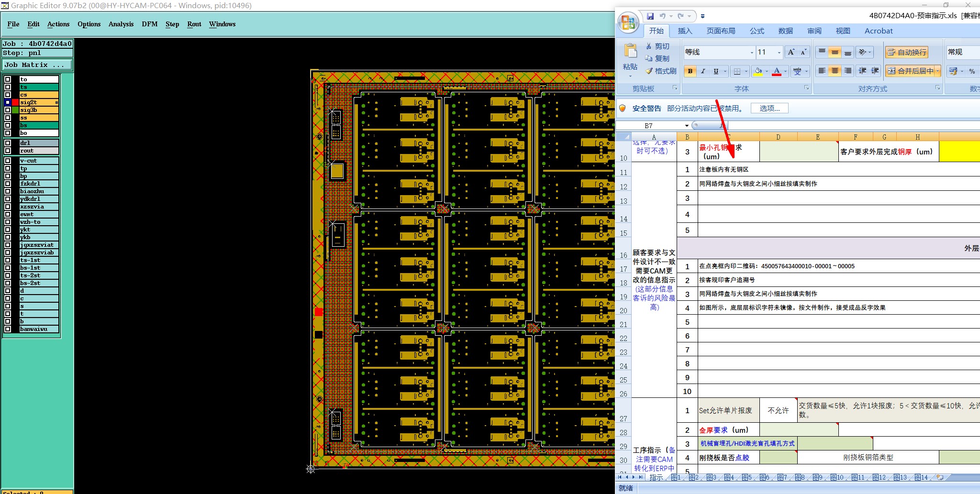Open the File menu in Graphic Editor

13,24
